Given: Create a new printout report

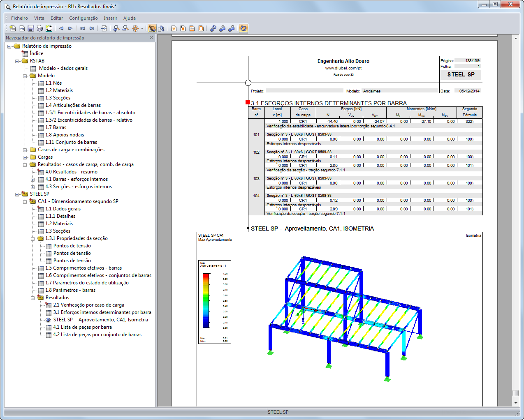Looking at the screenshot, I should (x=13, y=28).
